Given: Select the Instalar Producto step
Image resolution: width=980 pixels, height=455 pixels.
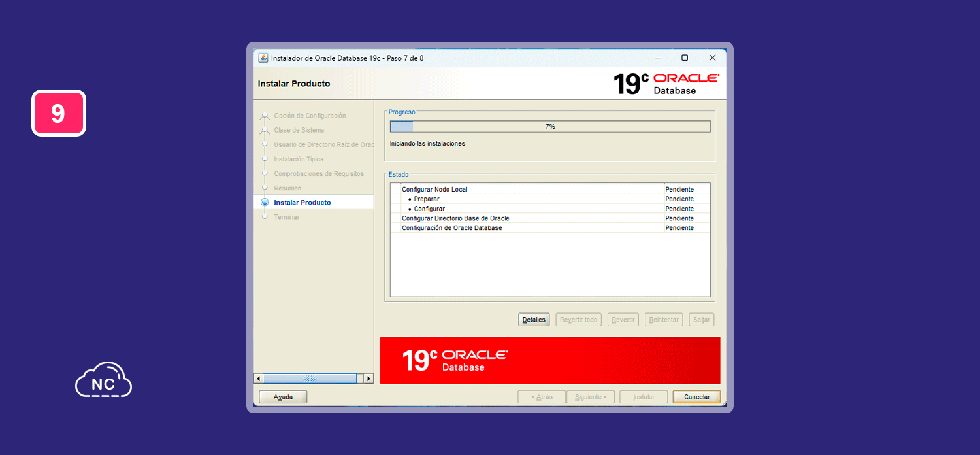Looking at the screenshot, I should (x=302, y=203).
